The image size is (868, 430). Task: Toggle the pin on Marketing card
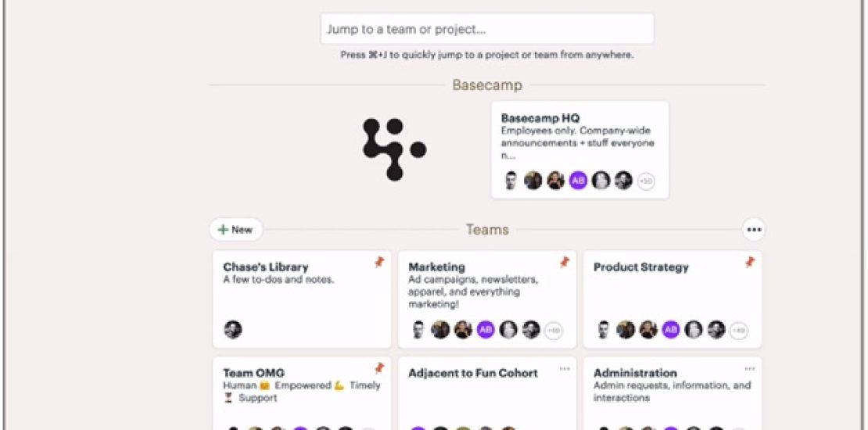click(x=565, y=263)
